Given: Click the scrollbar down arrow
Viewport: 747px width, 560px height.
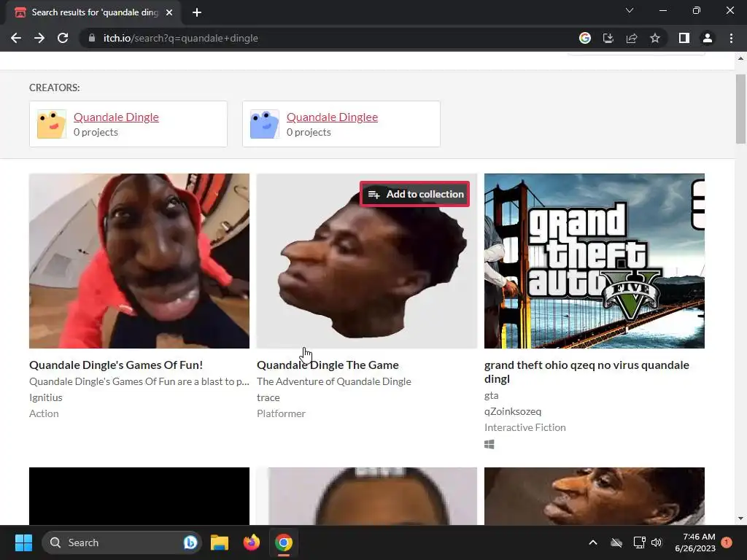Looking at the screenshot, I should [x=740, y=518].
